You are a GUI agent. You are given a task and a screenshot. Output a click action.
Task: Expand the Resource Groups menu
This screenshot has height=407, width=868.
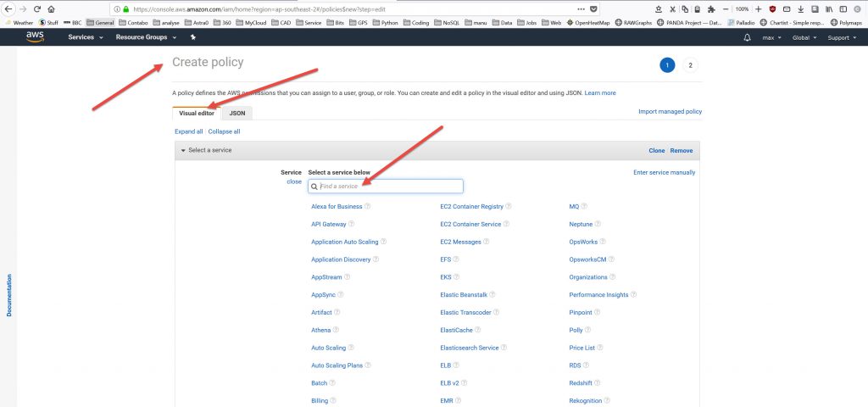(x=146, y=38)
